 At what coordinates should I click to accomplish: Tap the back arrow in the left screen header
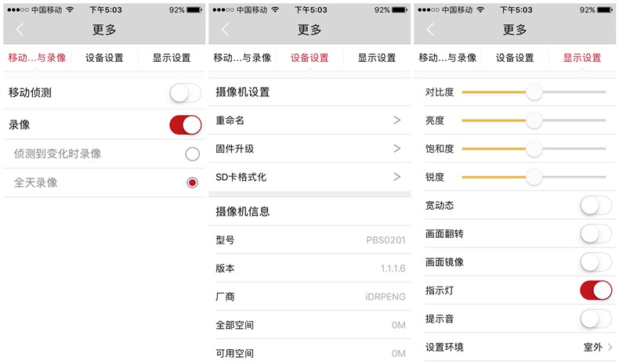click(20, 29)
